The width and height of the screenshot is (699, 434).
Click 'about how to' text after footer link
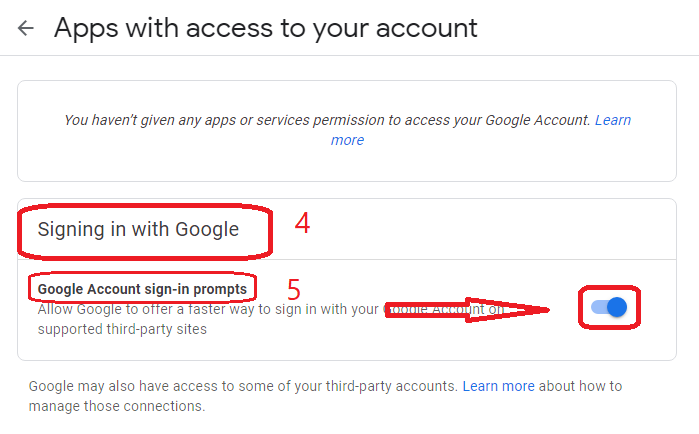579,386
